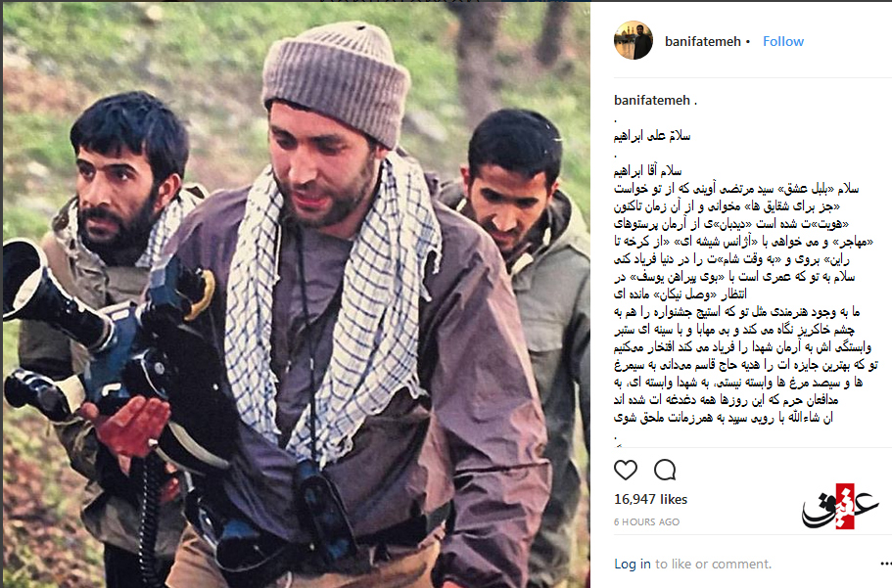Open the '6 HOURS AGO' timestamp link
The height and width of the screenshot is (588, 892).
647,522
